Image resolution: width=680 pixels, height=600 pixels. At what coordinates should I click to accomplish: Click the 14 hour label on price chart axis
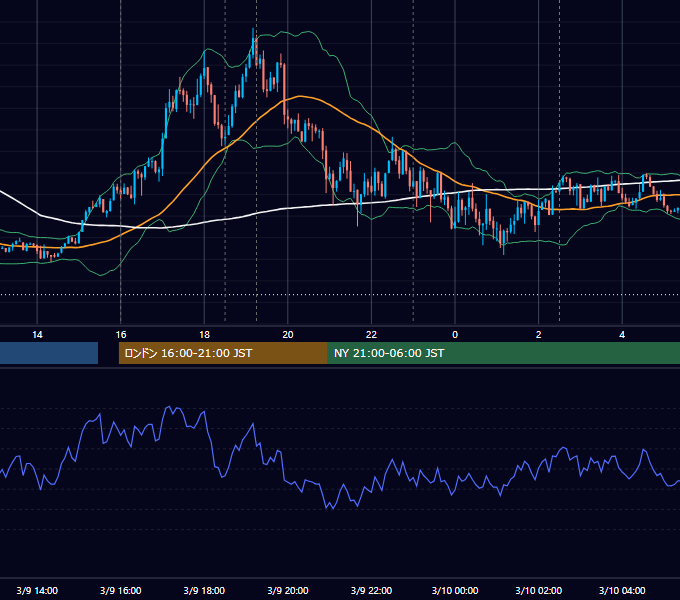pos(37,335)
